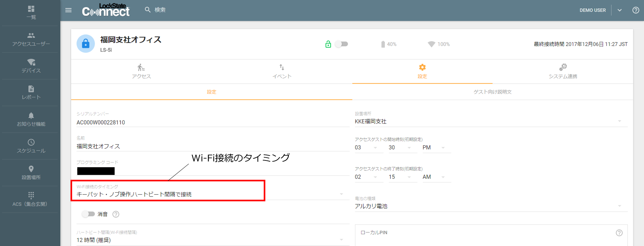Open デバイス in the sidebar

[31, 66]
